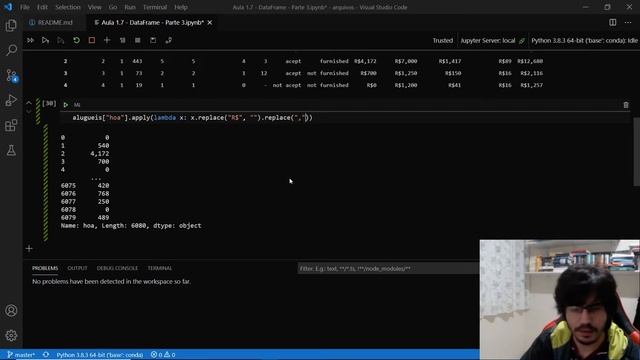This screenshot has height=360, width=640.
Task: Split the editor to the right
Action: pyautogui.click(x=613, y=22)
